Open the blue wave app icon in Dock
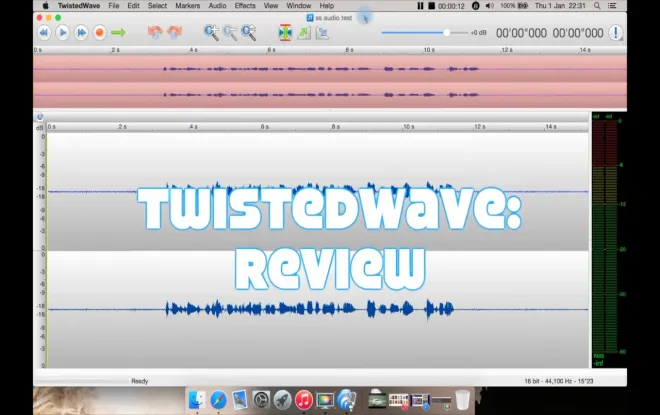 (346, 399)
